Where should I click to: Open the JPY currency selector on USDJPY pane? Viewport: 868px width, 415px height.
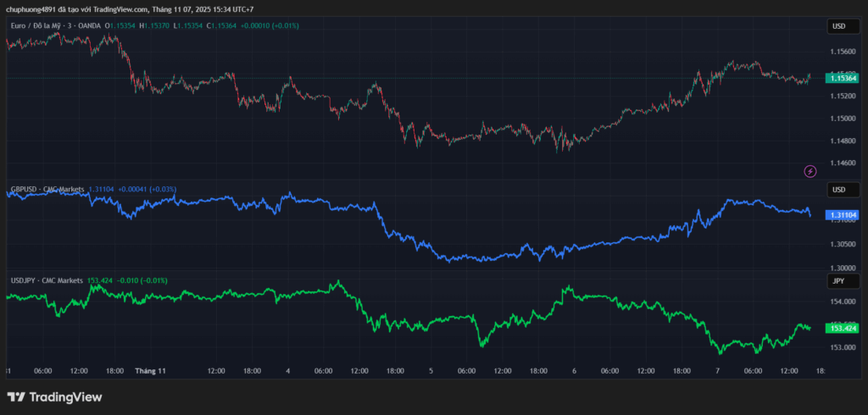point(838,280)
